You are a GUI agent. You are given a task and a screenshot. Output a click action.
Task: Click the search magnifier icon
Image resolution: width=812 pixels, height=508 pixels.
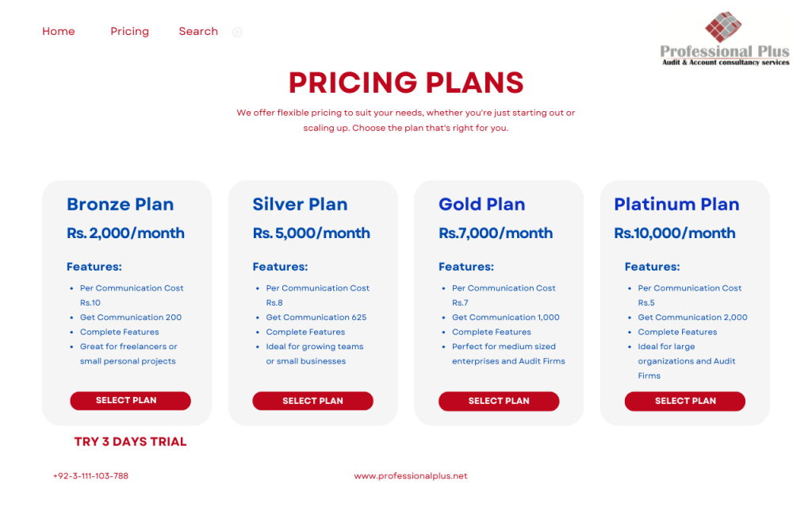click(x=237, y=32)
